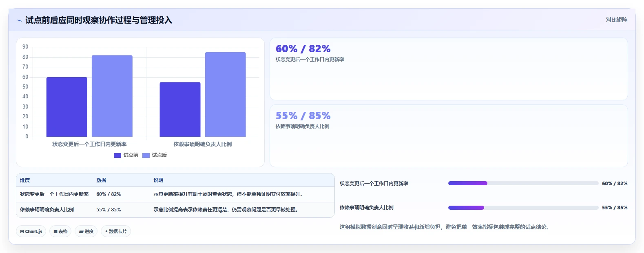Toggle the 试点前 legend item

tap(126, 155)
